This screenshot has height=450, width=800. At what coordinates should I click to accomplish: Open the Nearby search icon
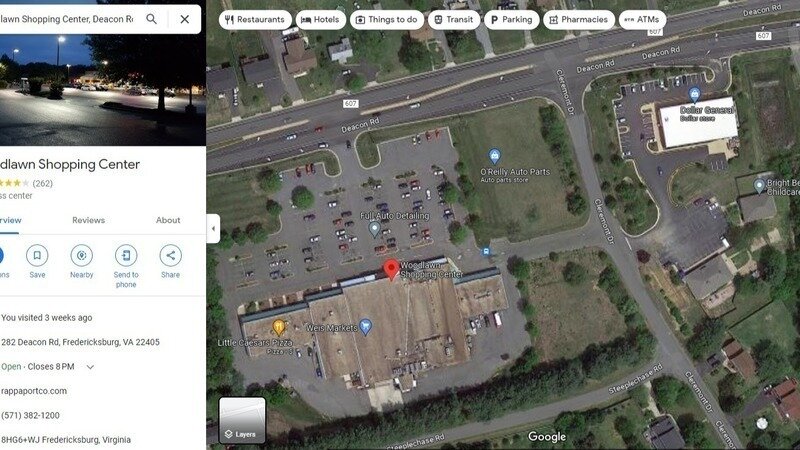tap(82, 255)
